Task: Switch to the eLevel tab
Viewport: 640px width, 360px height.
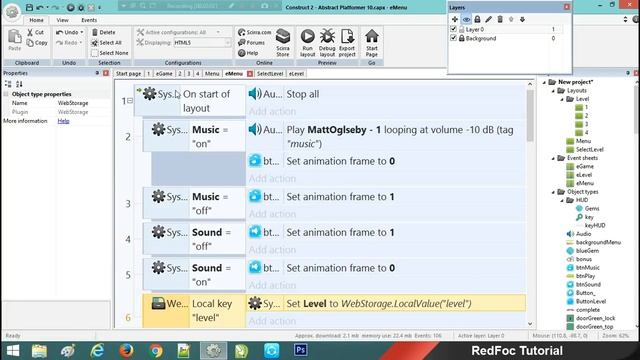Action: pyautogui.click(x=296, y=74)
